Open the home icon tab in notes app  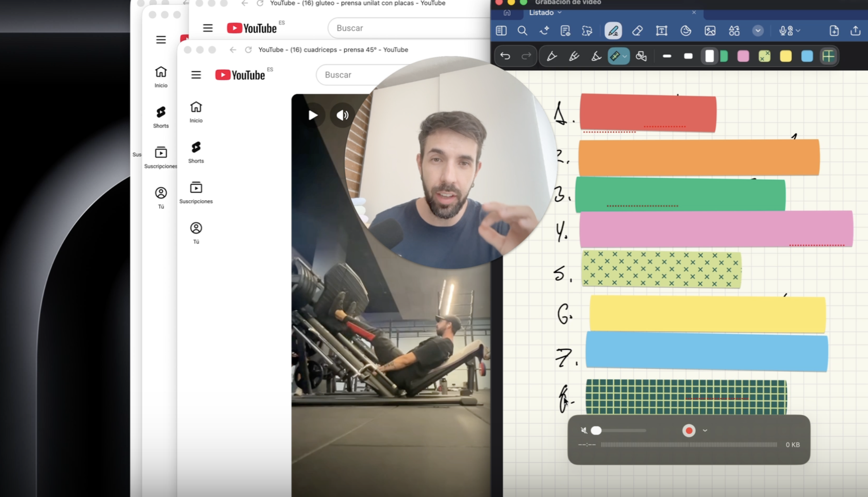pyautogui.click(x=507, y=13)
